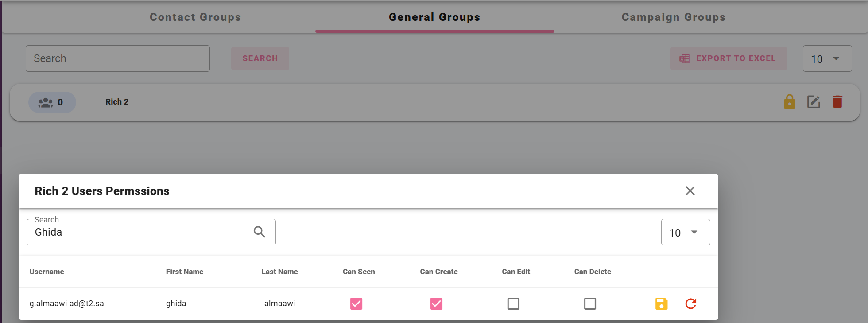Viewport: 868px width, 323px height.
Task: Uncheck Can Seen for ghida
Action: tap(356, 304)
